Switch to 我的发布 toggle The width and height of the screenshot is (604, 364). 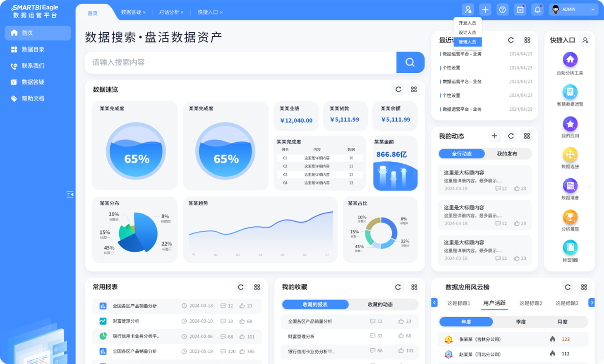coord(507,154)
